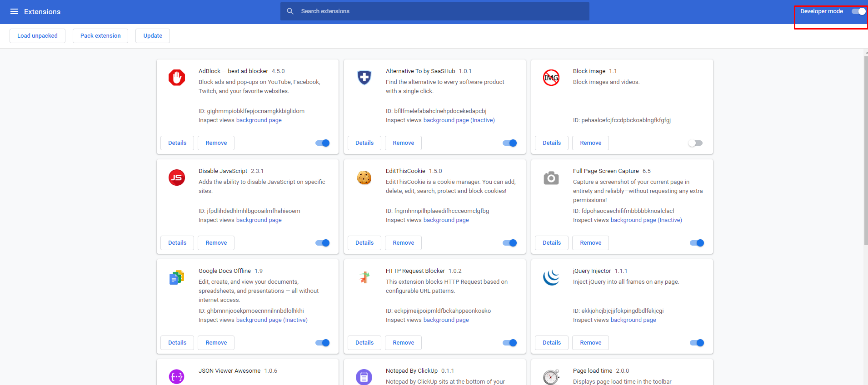Screen dimensions: 868x385
Task: Click the EditThisCookie version 1.5.0 text
Action: [435, 171]
